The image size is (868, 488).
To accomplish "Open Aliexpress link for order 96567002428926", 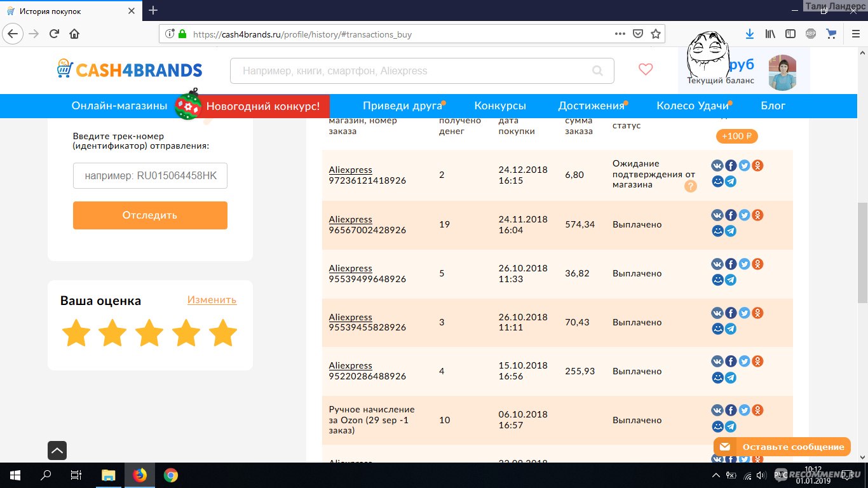I will click(x=351, y=220).
